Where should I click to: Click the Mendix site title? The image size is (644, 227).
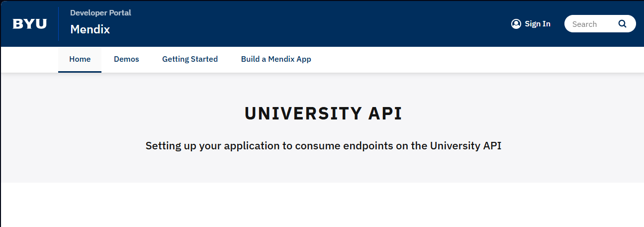[90, 29]
